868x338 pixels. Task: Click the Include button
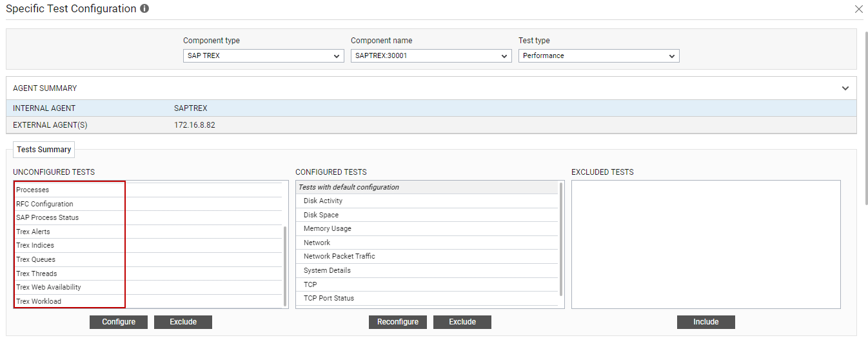706,322
